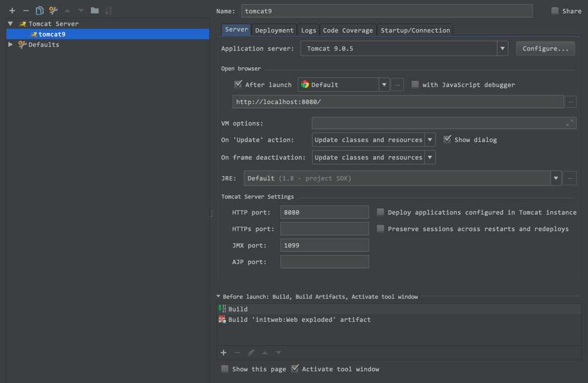Click the Defaults wrench icon in tree
Viewport: 588px width, 383px height.
(x=22, y=45)
